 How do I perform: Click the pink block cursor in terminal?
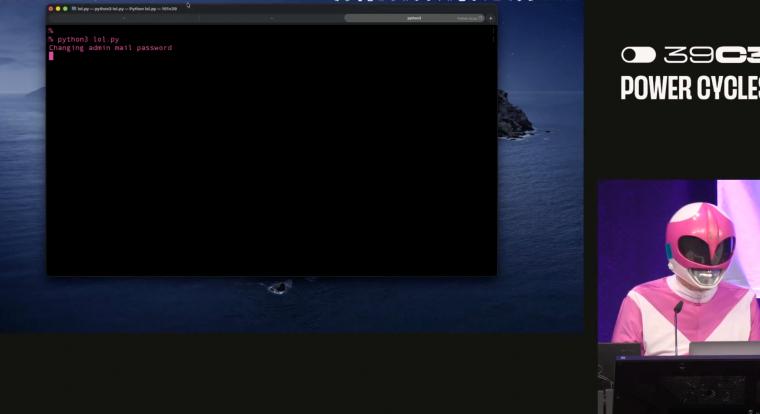(x=51, y=56)
